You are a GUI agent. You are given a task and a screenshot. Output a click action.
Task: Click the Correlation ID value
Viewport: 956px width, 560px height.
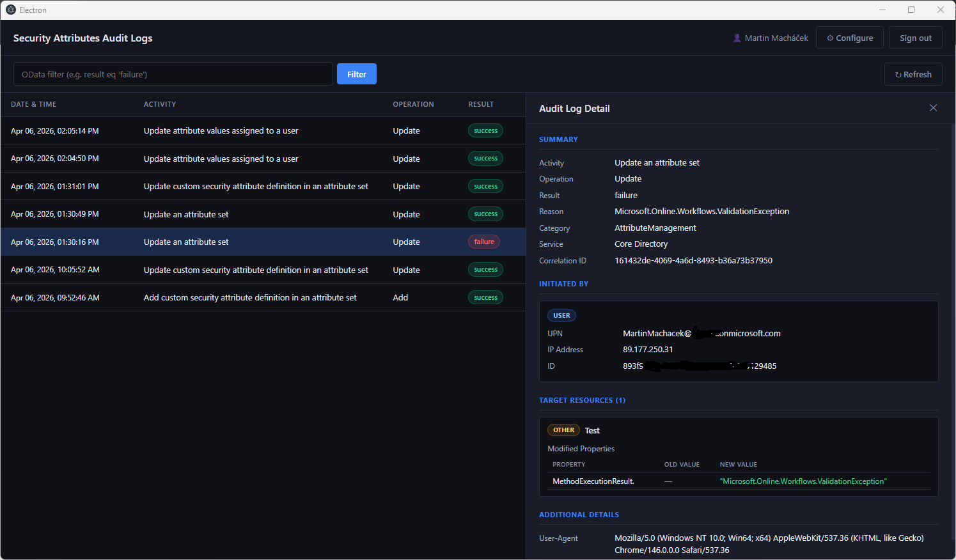pos(693,261)
